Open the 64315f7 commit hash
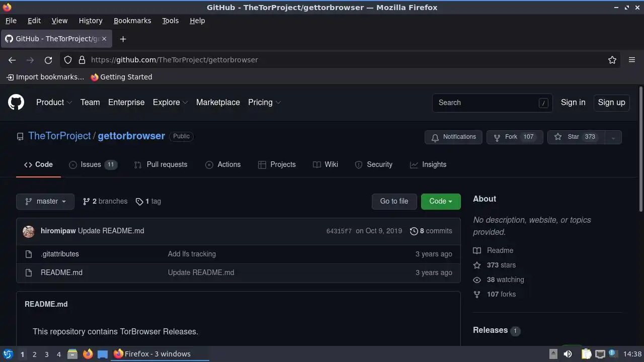Image resolution: width=644 pixels, height=362 pixels. 339,231
